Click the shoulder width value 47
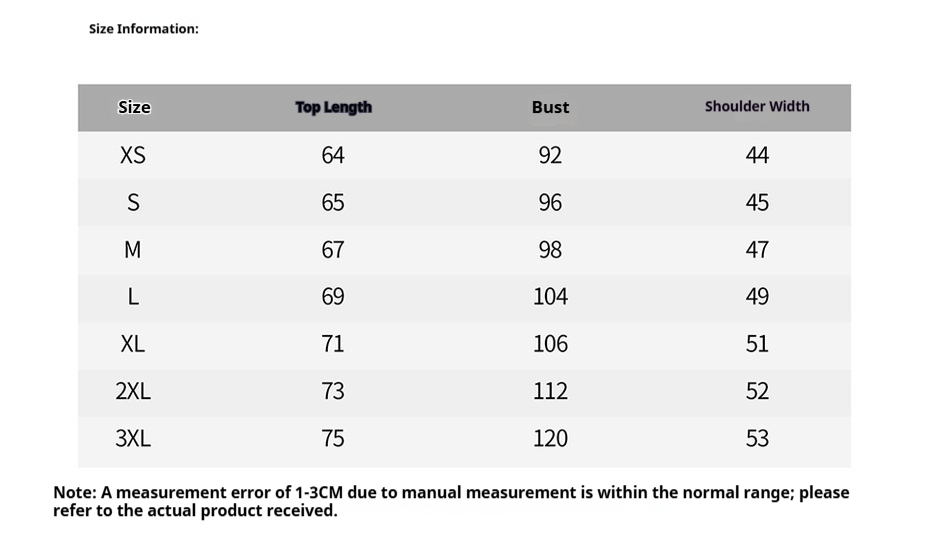The height and width of the screenshot is (553, 927). click(x=757, y=250)
